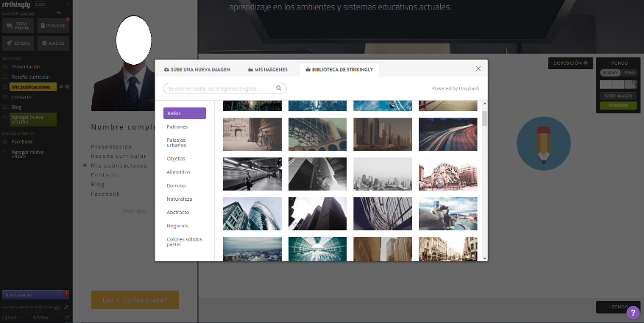
Task: Delete Mis publicaciones section with X icon
Action: [61, 87]
